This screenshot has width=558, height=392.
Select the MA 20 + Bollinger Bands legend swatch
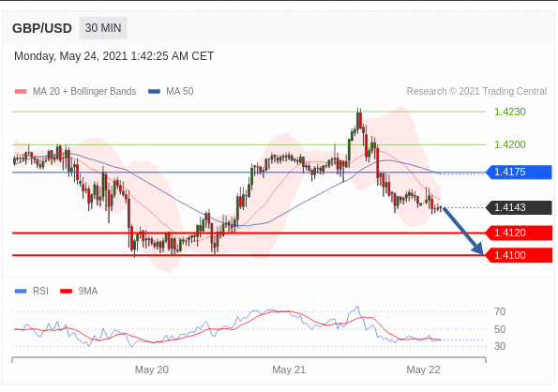point(21,92)
